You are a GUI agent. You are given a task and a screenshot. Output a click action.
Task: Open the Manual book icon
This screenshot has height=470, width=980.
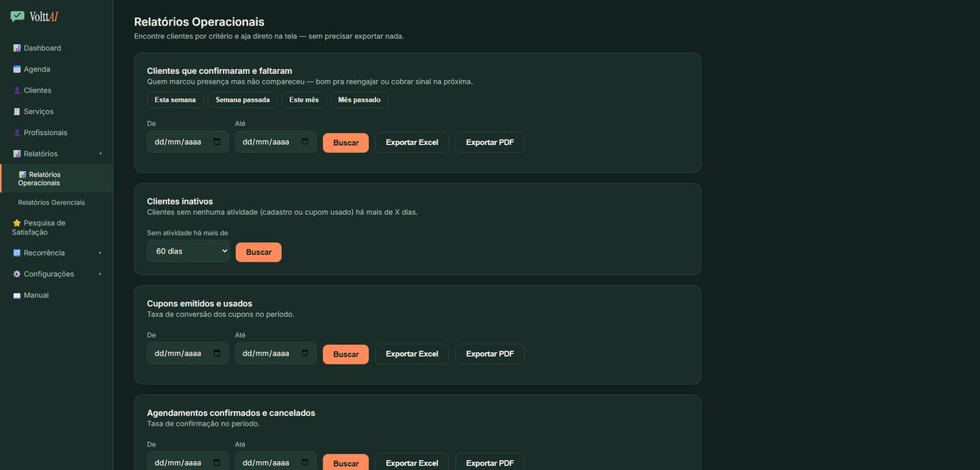[17, 296]
